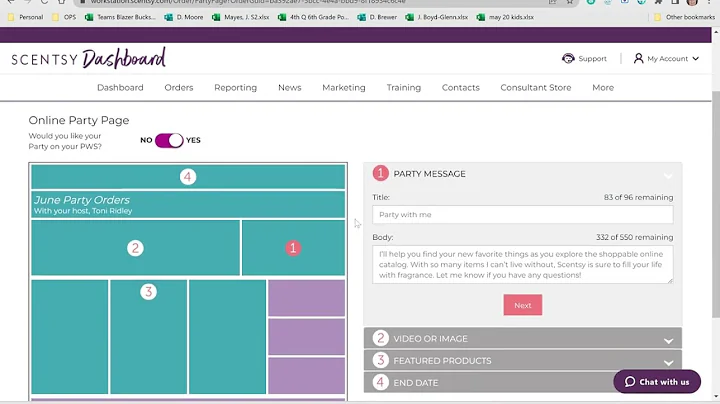Open the Personal bookmarks folder
The width and height of the screenshot is (720, 404).
point(25,17)
